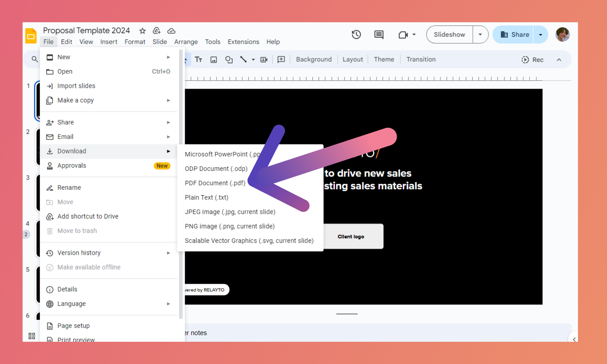Open the comments history icon

tap(379, 34)
